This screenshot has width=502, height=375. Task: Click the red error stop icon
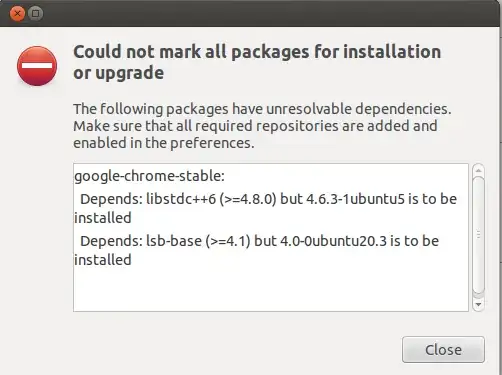pos(37,66)
